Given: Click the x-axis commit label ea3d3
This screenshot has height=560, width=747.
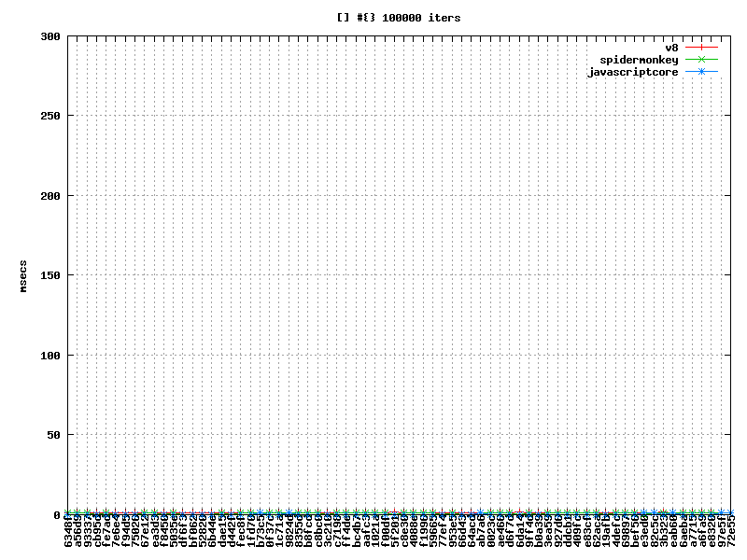Looking at the screenshot, I should (x=154, y=530).
